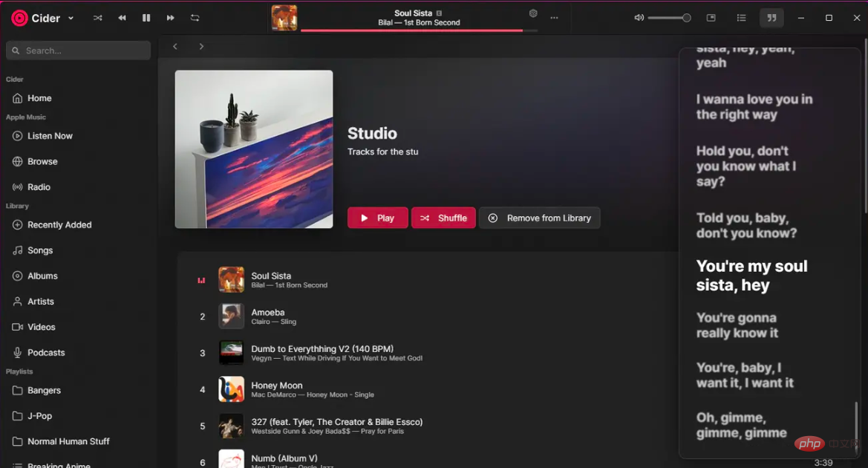868x468 pixels.
Task: Click the Bilal — 1st Born Second subtitle
Action: click(x=419, y=23)
